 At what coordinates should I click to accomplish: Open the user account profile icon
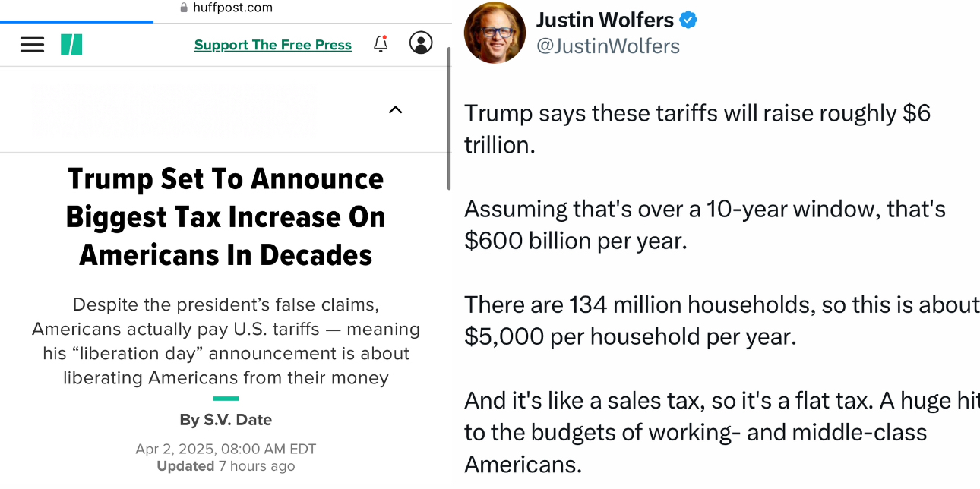pyautogui.click(x=421, y=43)
